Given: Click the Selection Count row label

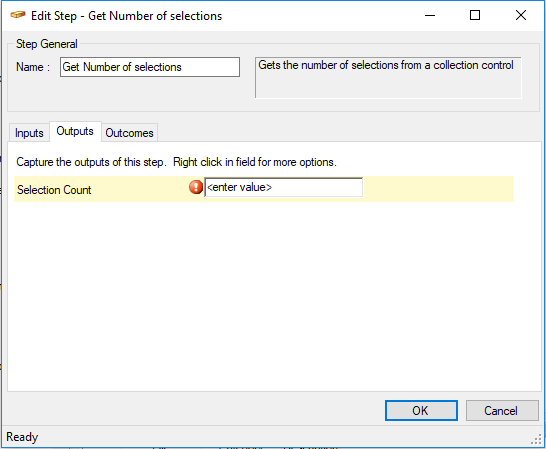Looking at the screenshot, I should coord(54,190).
